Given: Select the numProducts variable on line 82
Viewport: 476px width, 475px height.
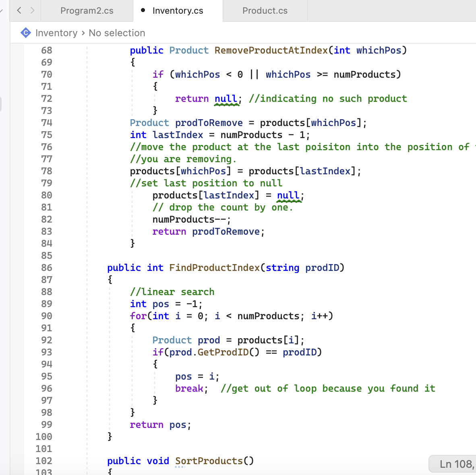Looking at the screenshot, I should point(183,219).
